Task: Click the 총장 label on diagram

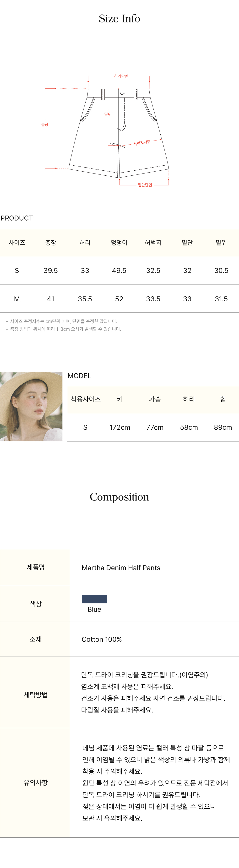Action: coord(45,125)
